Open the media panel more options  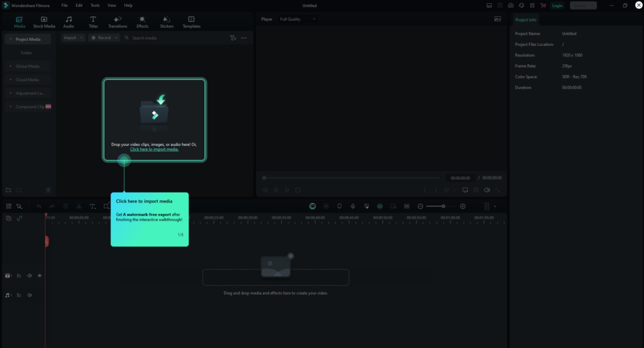click(x=244, y=38)
